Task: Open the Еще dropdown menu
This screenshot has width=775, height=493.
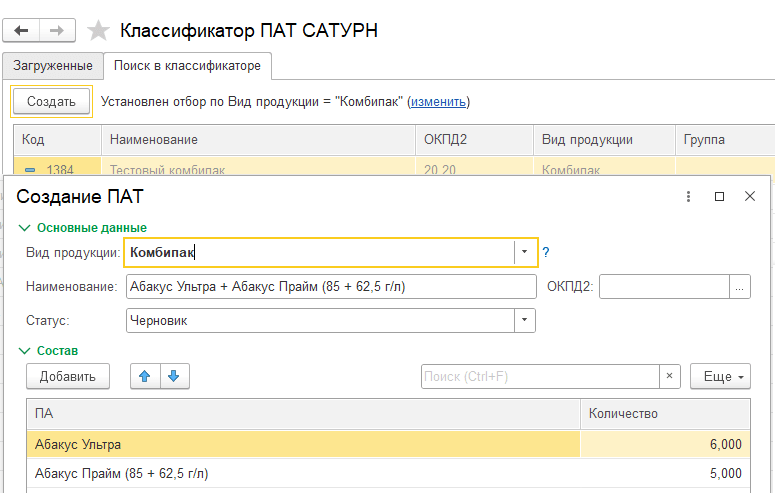Action: coord(720,376)
